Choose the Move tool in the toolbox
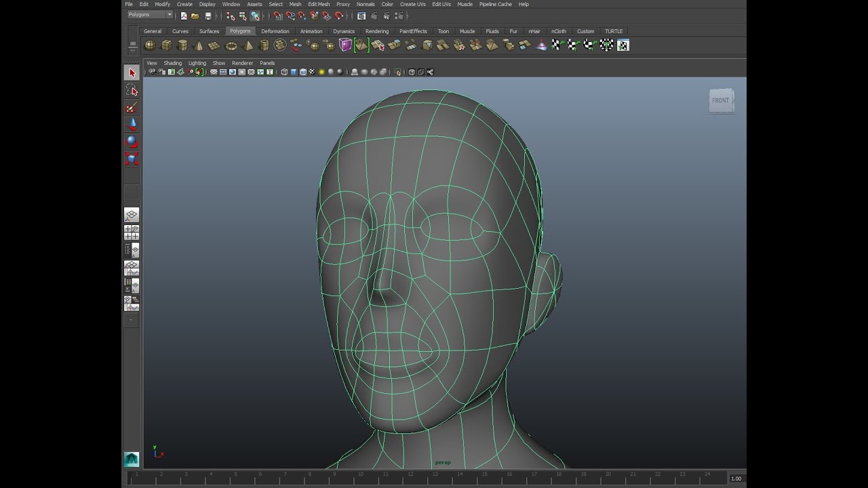868x488 pixels. click(132, 125)
